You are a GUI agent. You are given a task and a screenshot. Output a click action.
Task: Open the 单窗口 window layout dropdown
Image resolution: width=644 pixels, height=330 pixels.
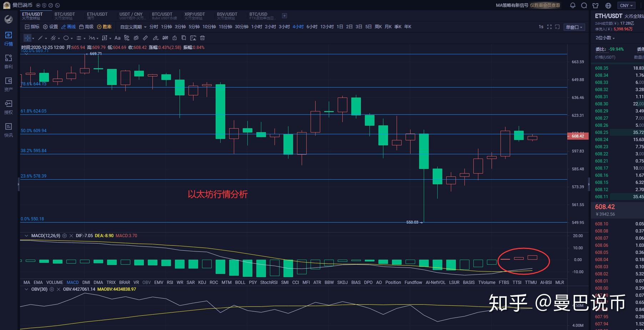coord(574,27)
